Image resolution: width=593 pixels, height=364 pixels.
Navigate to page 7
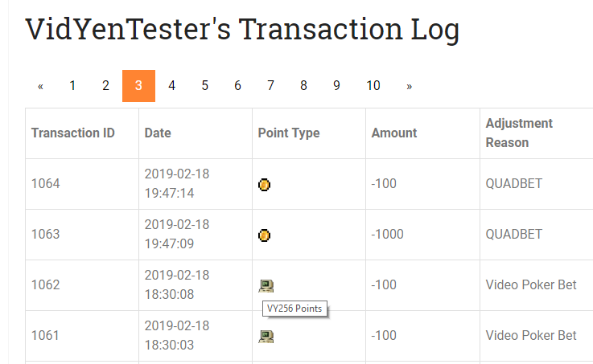(270, 86)
